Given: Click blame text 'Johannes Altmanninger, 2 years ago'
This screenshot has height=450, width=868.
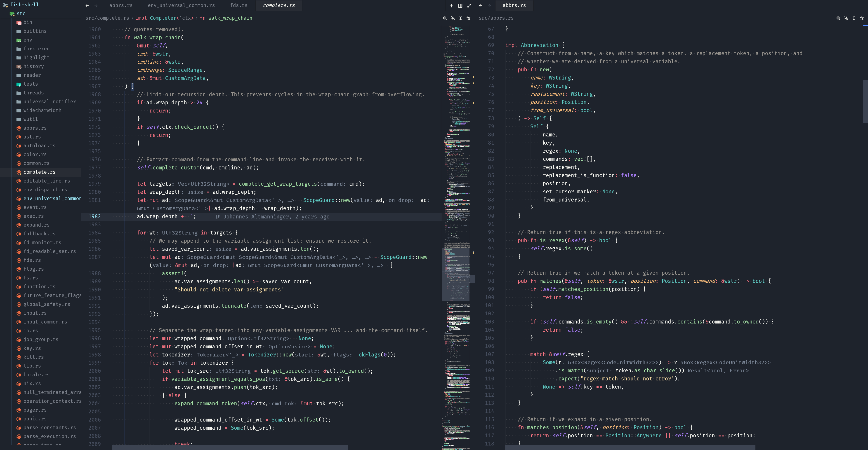Looking at the screenshot, I should tap(276, 217).
